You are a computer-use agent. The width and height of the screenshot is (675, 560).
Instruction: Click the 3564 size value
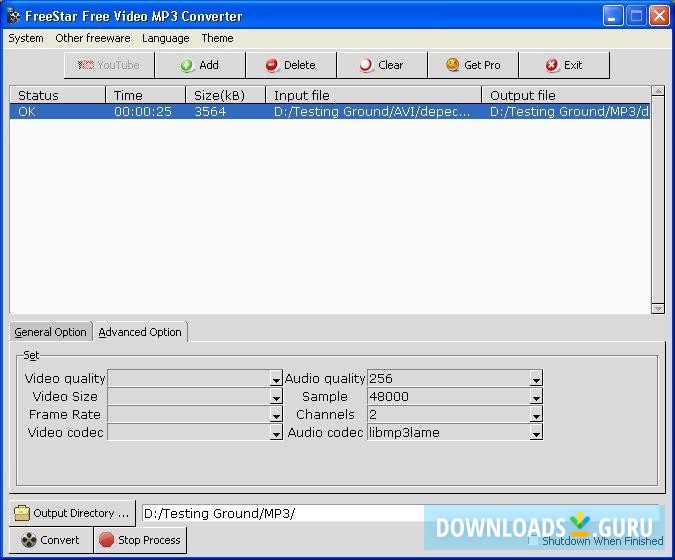pyautogui.click(x=210, y=112)
